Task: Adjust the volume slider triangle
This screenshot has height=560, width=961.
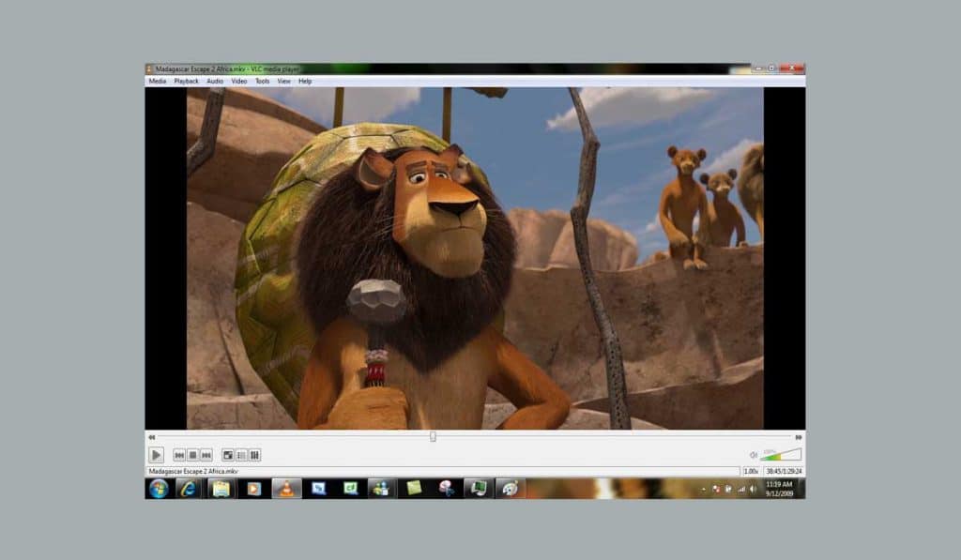Action: (x=781, y=455)
